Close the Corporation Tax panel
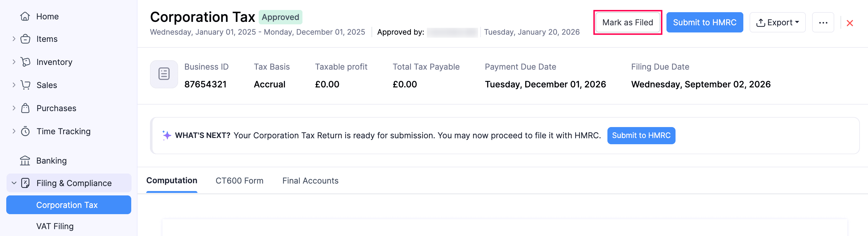The height and width of the screenshot is (236, 868). [850, 23]
